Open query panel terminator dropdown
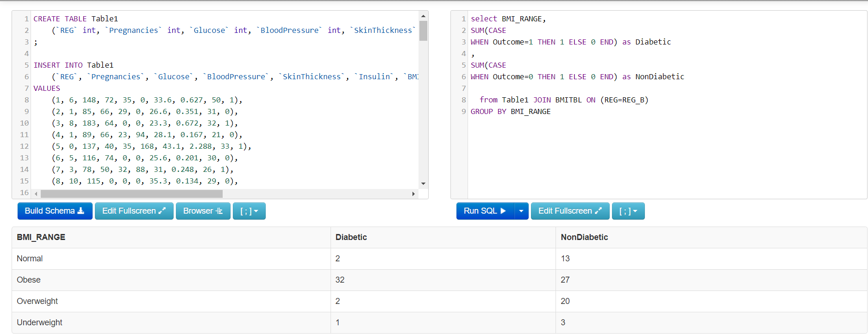The width and height of the screenshot is (868, 335). pyautogui.click(x=628, y=211)
